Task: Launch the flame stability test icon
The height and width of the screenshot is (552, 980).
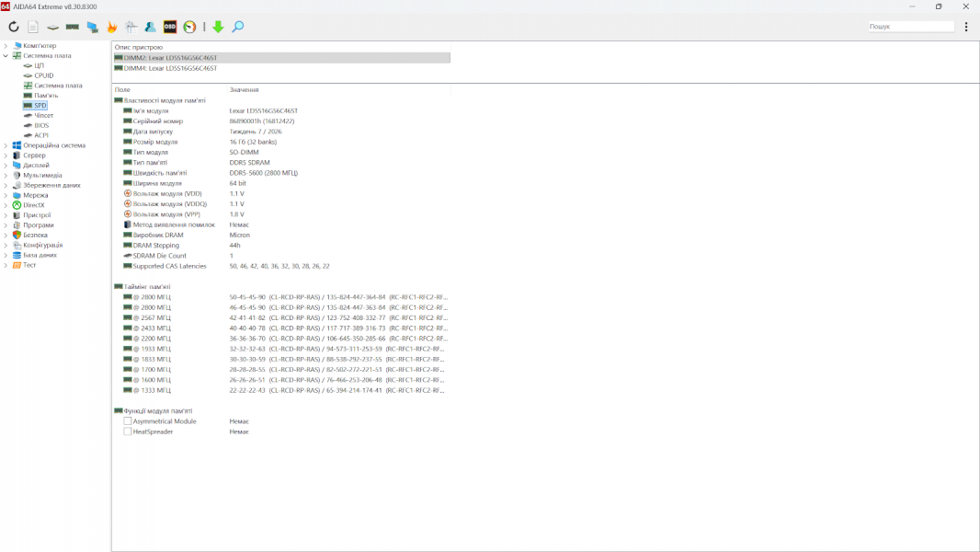Action: pos(112,27)
